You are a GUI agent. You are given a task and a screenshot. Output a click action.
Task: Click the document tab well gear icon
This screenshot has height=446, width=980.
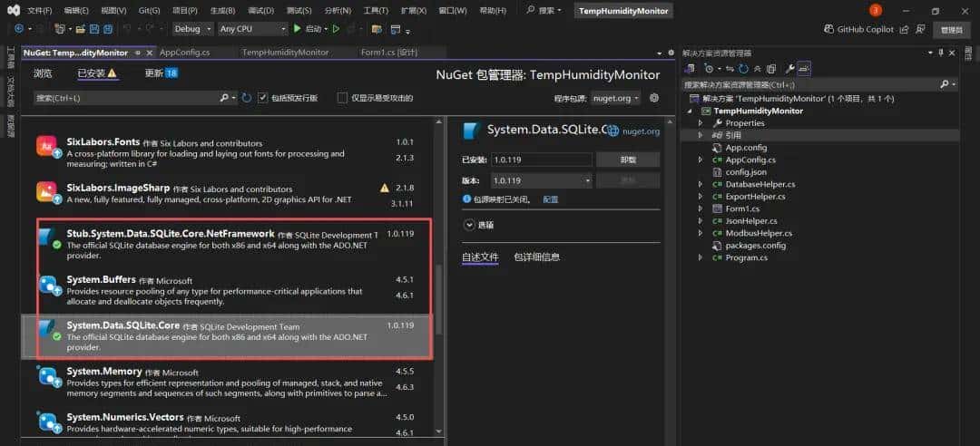click(671, 53)
